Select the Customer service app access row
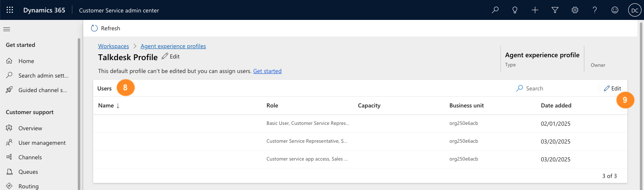Viewport: 644px width, 190px height. point(360,159)
